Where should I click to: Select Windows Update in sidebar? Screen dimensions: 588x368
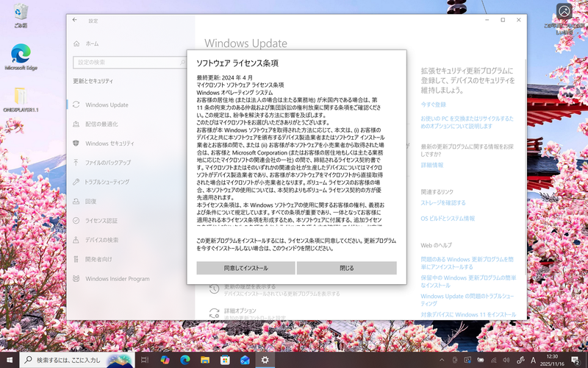pyautogui.click(x=107, y=105)
